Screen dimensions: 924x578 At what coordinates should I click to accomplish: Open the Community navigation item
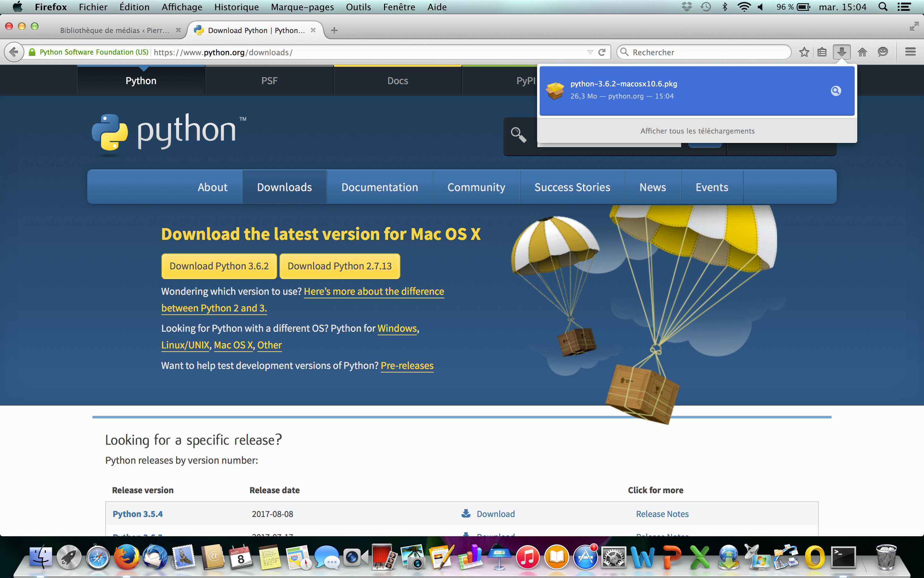476,187
